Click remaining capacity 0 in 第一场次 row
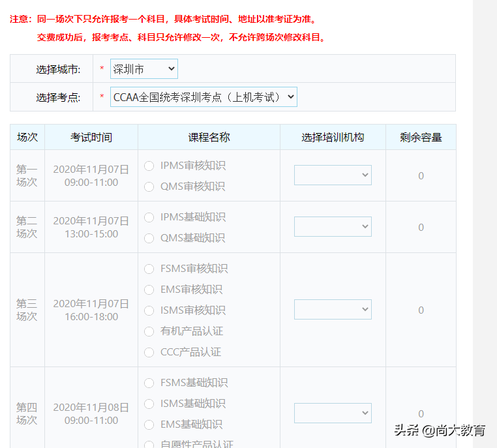 click(x=421, y=175)
